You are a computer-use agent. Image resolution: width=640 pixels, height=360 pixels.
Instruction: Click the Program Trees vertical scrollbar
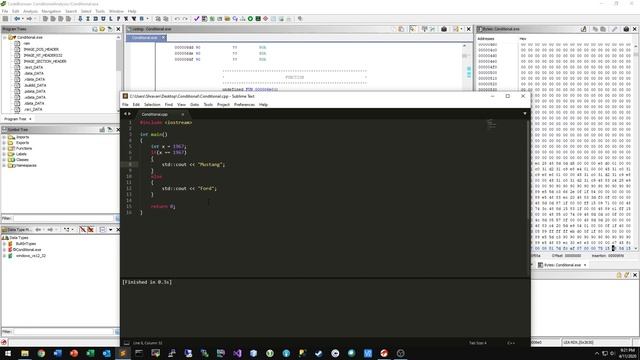click(x=118, y=73)
